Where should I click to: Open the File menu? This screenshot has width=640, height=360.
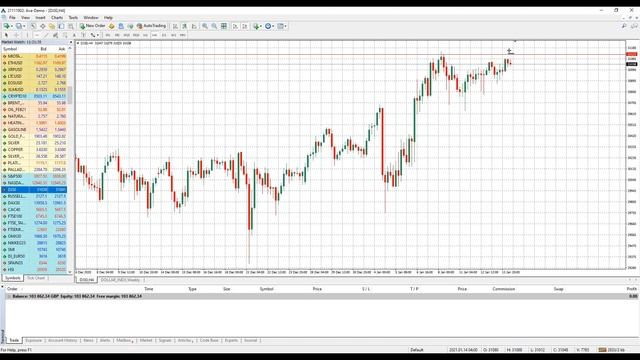point(12,18)
